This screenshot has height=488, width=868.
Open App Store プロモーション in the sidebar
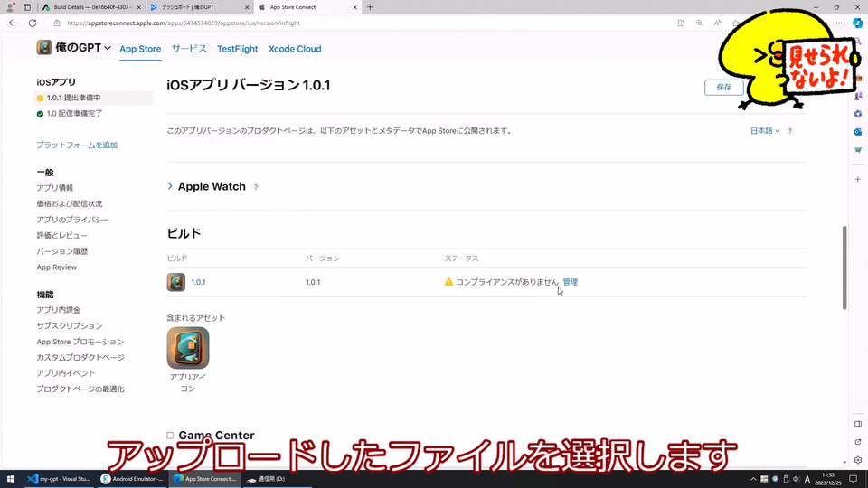[80, 342]
